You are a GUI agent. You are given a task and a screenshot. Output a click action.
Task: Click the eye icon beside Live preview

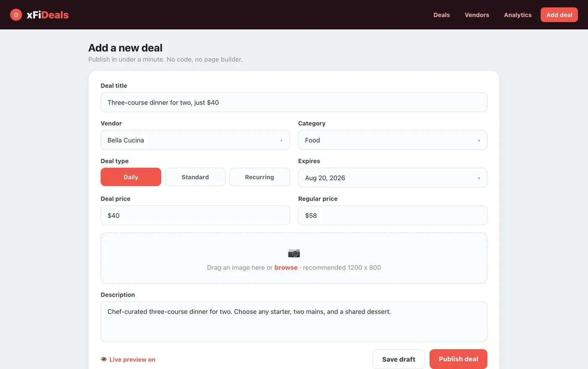104,359
